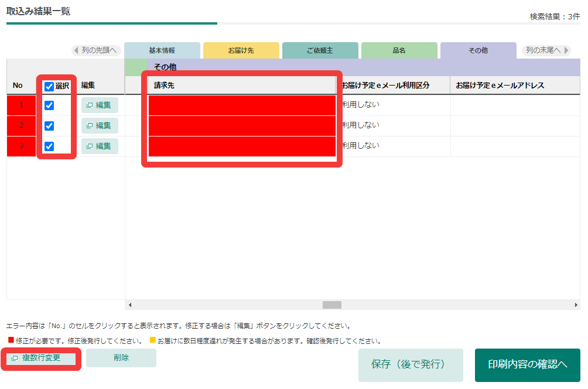Click the お届け予定eメールアドレス column header
This screenshot has width=588, height=389.
[515, 85]
